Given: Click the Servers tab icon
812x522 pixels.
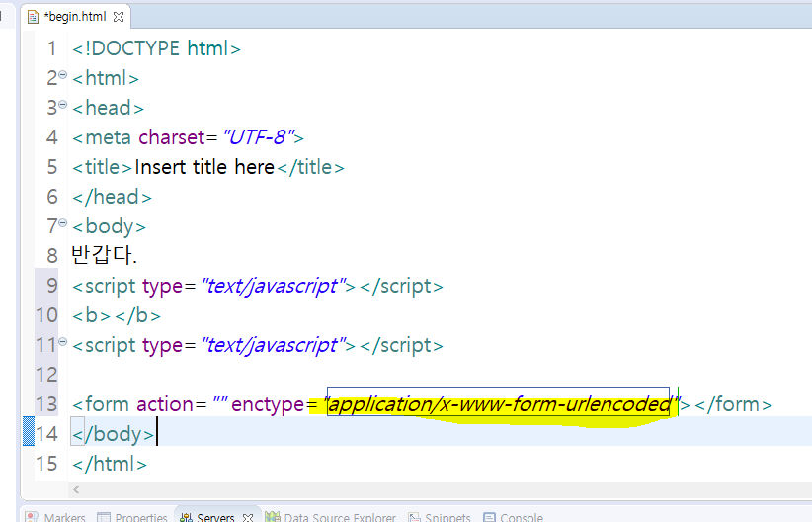Looking at the screenshot, I should click(186, 517).
